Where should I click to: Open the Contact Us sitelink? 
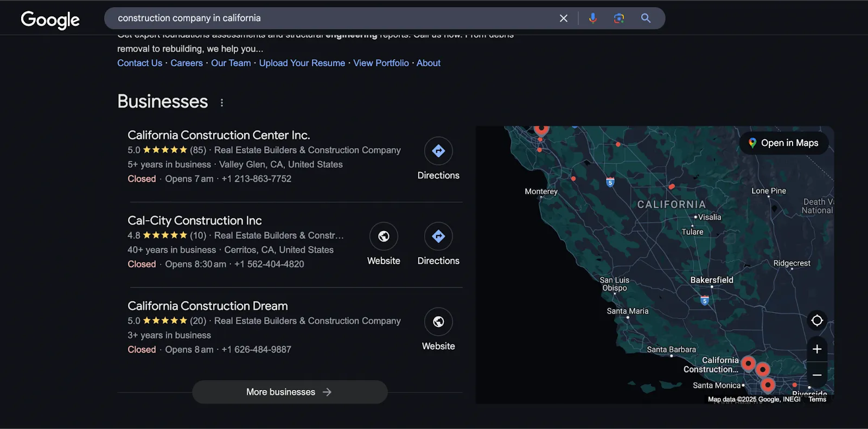[x=139, y=63]
